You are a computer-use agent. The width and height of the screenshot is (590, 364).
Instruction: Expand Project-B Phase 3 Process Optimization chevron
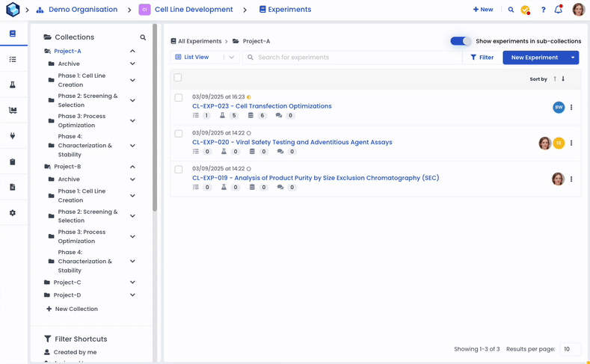(x=132, y=236)
